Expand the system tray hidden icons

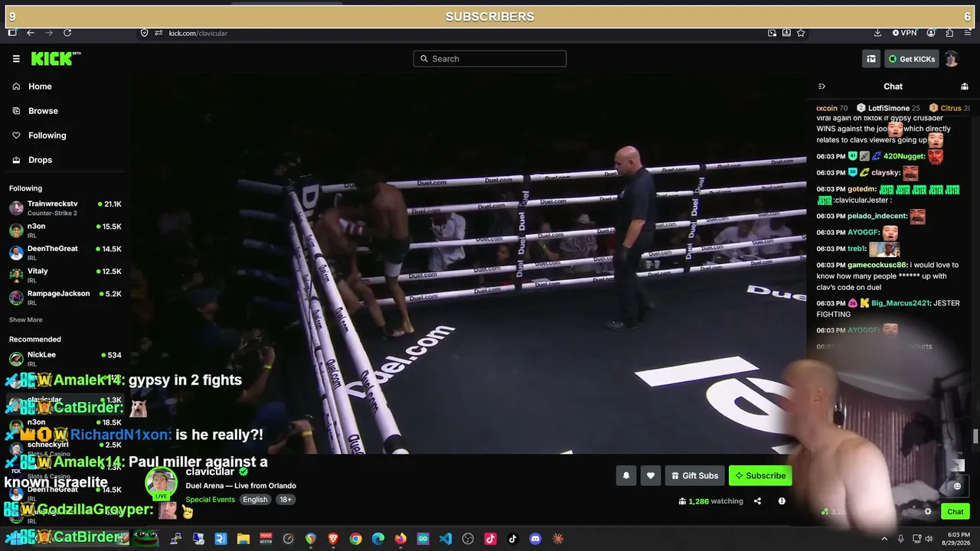click(884, 539)
